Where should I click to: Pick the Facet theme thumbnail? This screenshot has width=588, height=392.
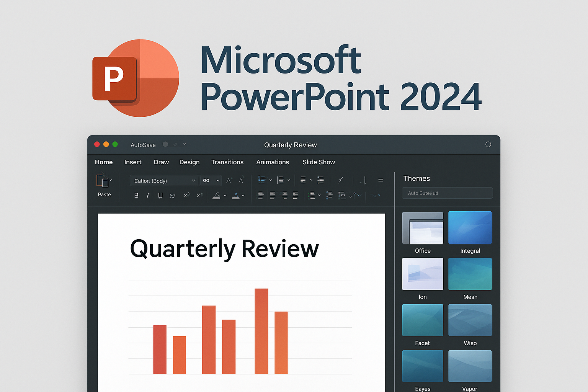coord(422,320)
